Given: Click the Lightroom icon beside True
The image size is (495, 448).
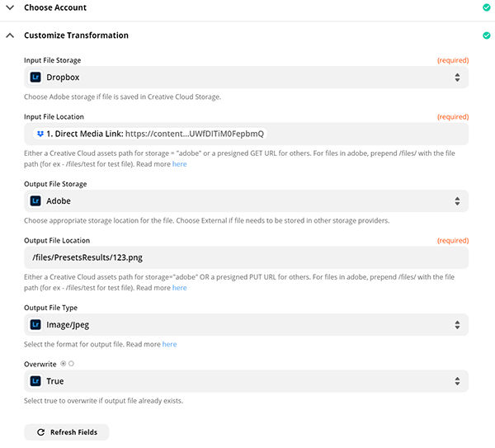Looking at the screenshot, I should (35, 381).
